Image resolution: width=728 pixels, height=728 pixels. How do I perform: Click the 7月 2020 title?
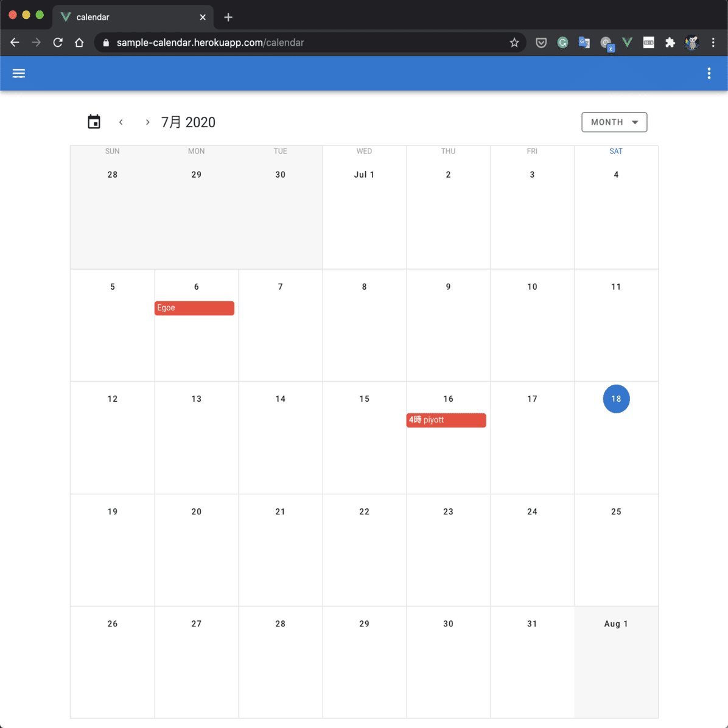[188, 122]
